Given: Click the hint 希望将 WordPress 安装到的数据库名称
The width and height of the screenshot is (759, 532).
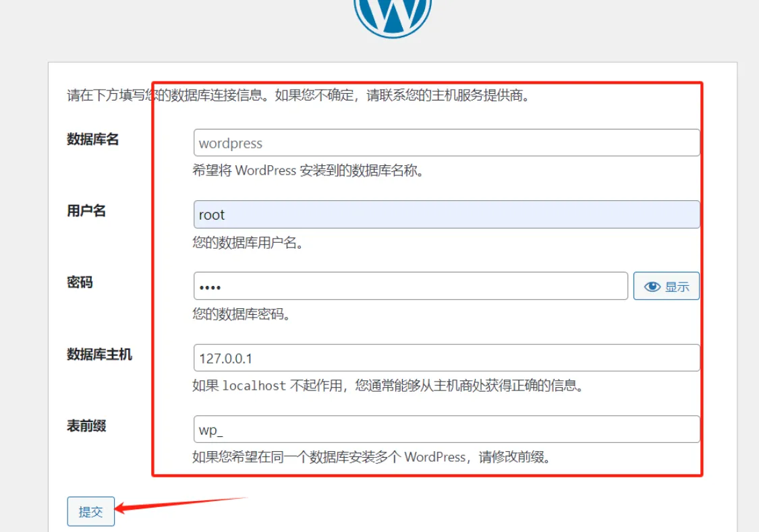Looking at the screenshot, I should click(x=308, y=170).
